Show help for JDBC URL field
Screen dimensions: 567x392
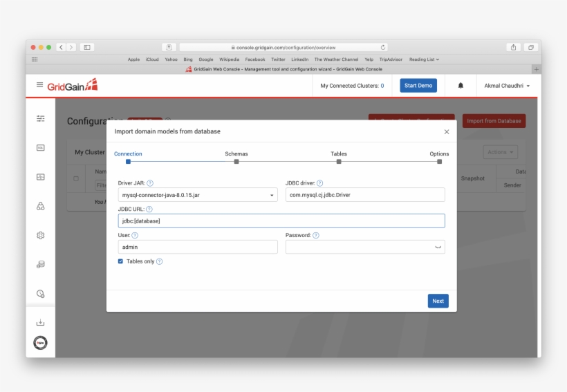pyautogui.click(x=149, y=209)
